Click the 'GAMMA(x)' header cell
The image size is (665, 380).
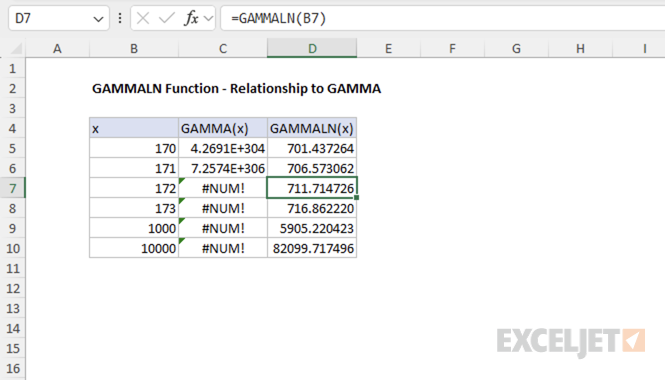coord(223,128)
